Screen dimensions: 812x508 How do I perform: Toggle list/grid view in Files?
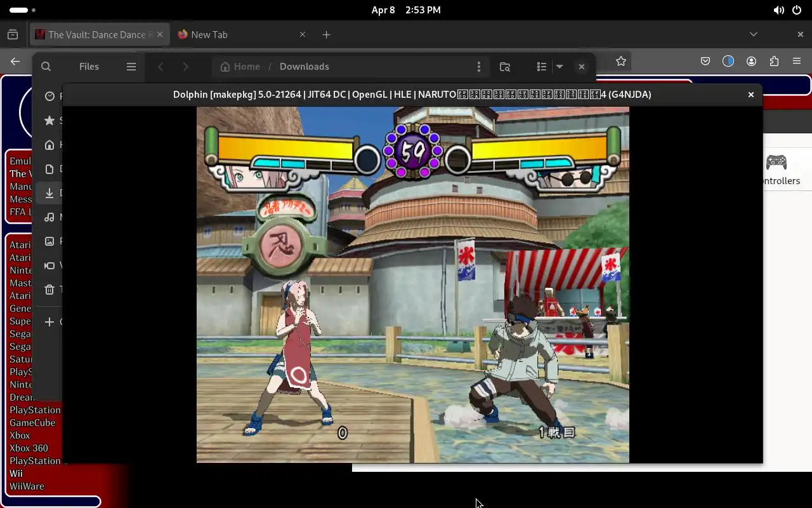(x=541, y=67)
